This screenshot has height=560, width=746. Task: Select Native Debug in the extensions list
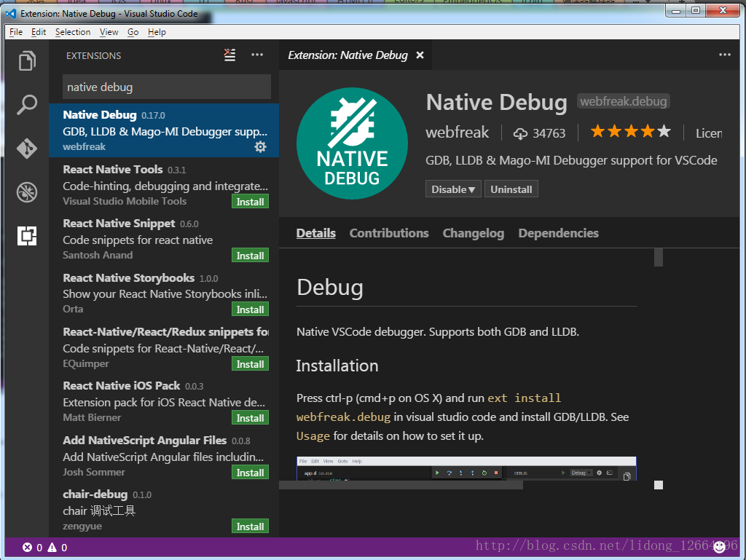coord(164,130)
